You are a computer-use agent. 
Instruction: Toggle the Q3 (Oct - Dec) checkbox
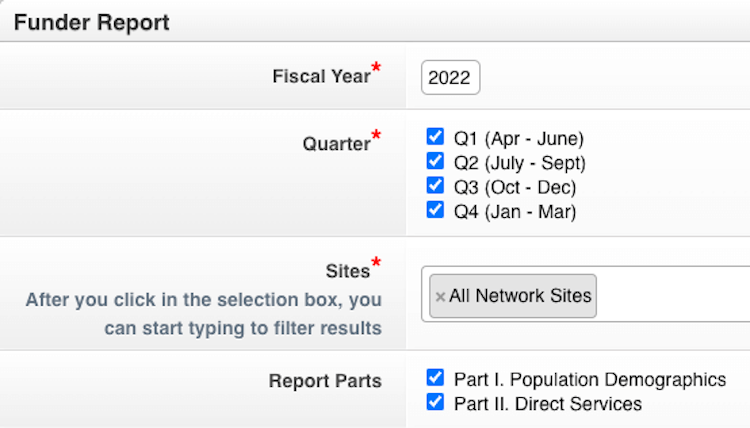[435, 186]
